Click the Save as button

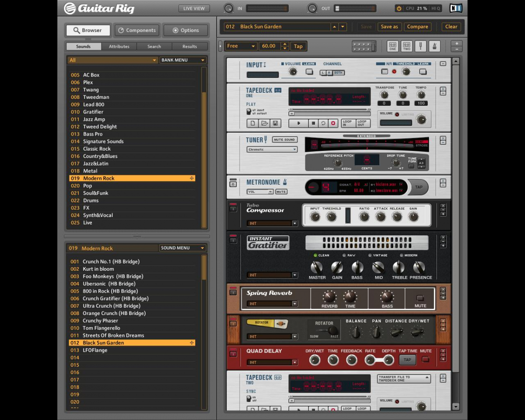point(389,26)
